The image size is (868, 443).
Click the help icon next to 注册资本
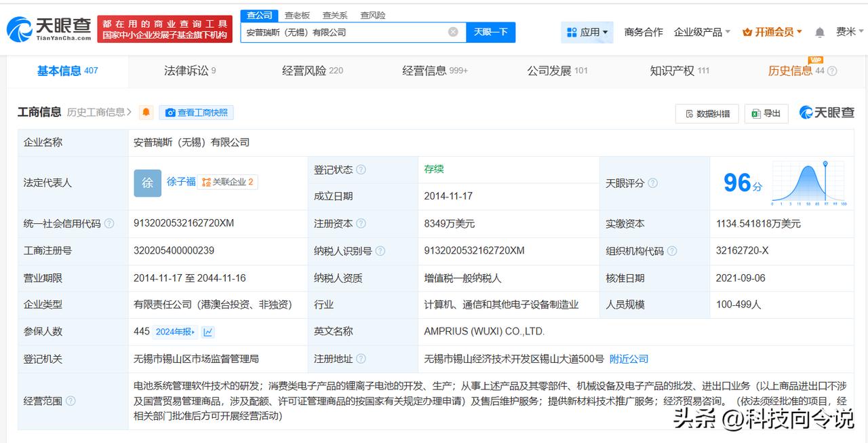[x=361, y=224]
